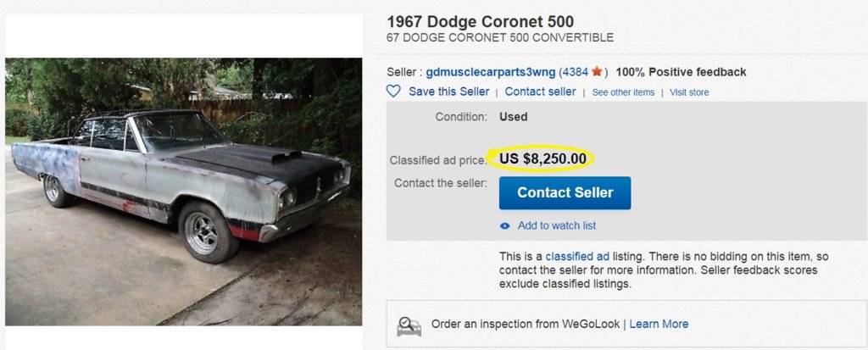Enlarge the Dodge Coronet car photo
The height and width of the screenshot is (350, 868).
(184, 191)
